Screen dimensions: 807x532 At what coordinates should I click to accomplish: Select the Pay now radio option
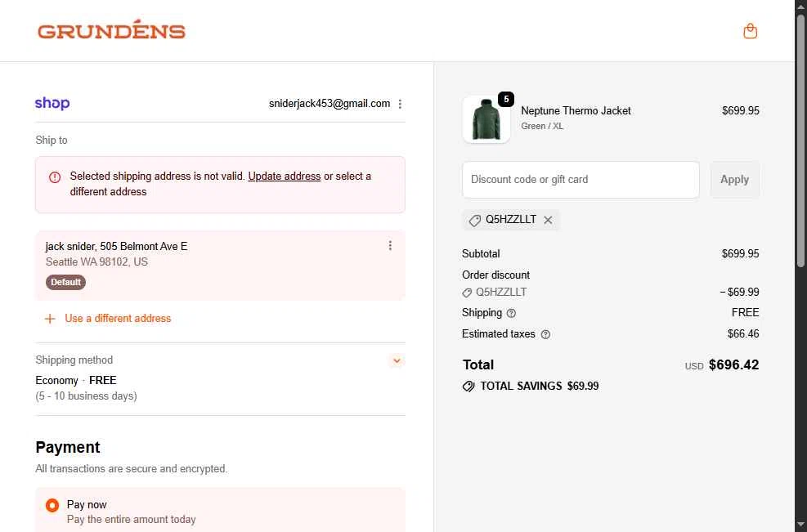coord(52,505)
